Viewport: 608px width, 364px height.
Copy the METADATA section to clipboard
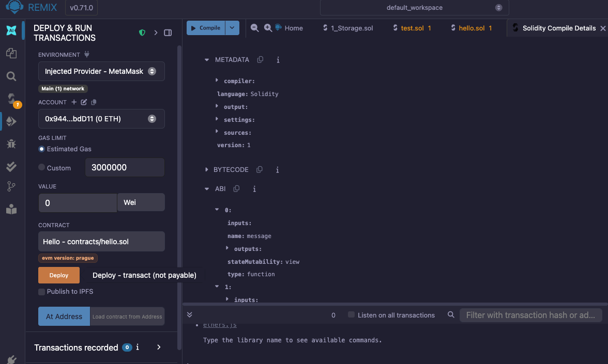260,60
